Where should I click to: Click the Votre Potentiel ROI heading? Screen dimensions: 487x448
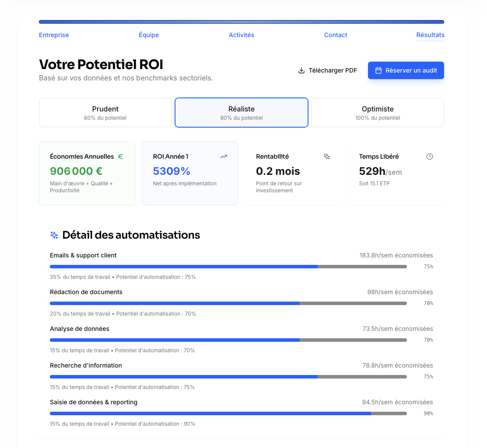tap(101, 64)
